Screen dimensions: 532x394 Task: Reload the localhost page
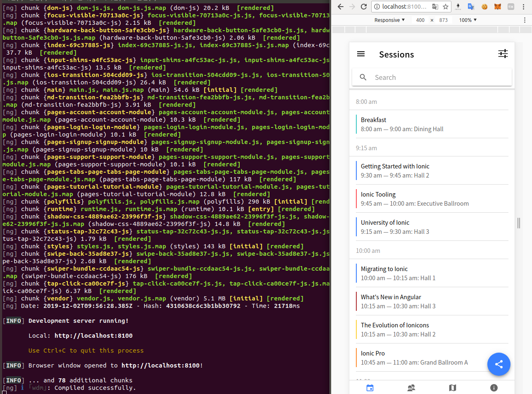pos(364,7)
